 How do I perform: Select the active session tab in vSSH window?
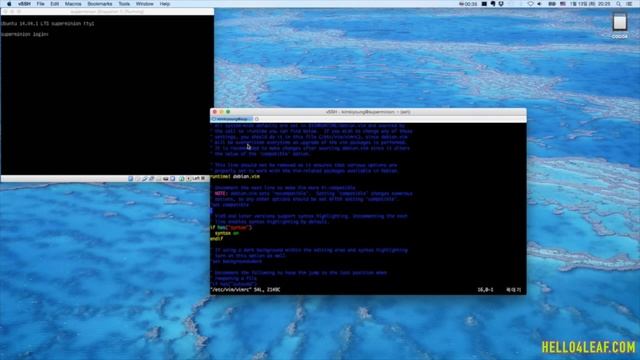click(x=232, y=119)
